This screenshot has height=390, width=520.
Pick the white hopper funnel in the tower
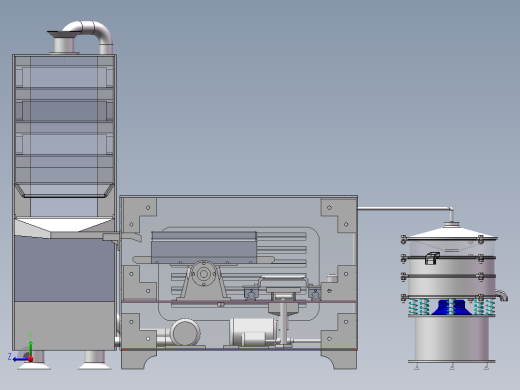click(63, 227)
